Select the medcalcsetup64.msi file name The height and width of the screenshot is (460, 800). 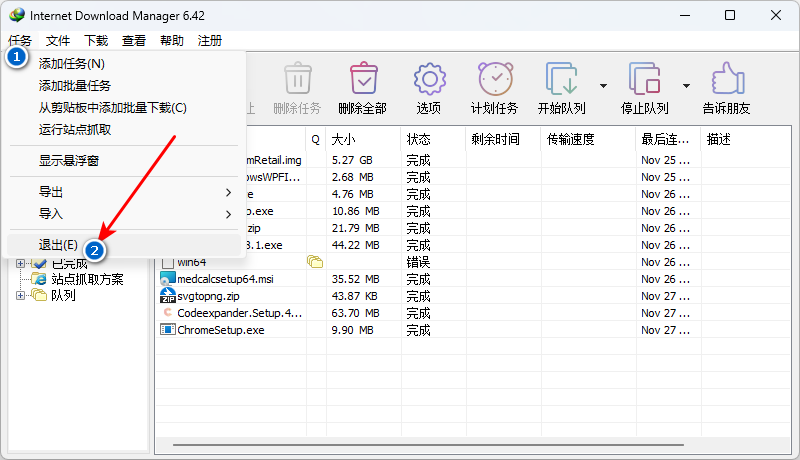225,279
